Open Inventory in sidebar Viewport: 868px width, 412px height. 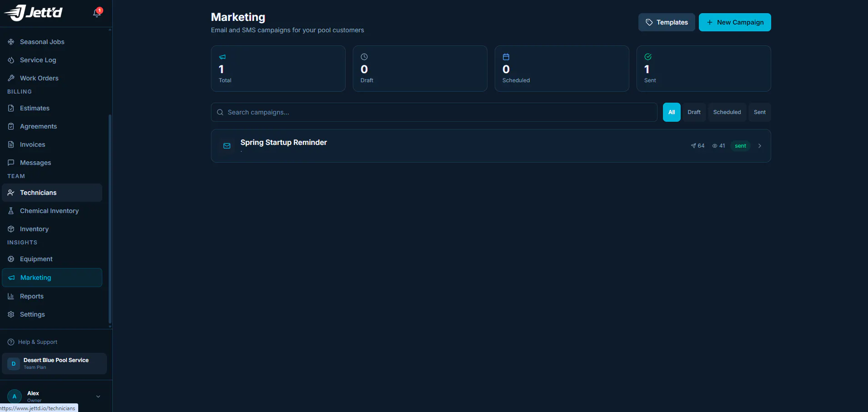point(52,229)
